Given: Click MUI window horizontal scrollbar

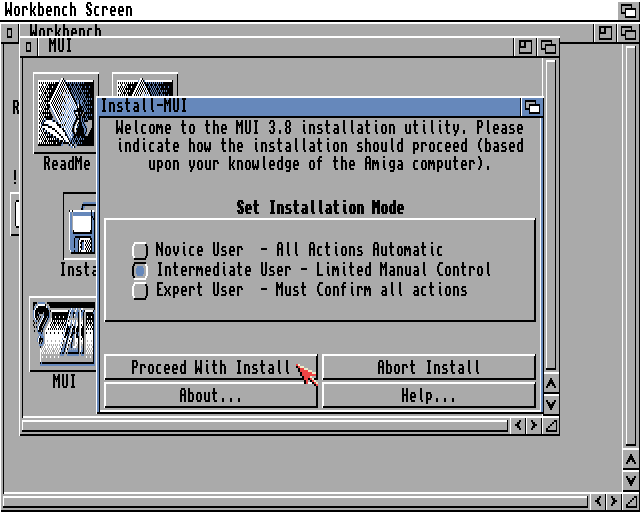Looking at the screenshot, I should pos(264,426).
